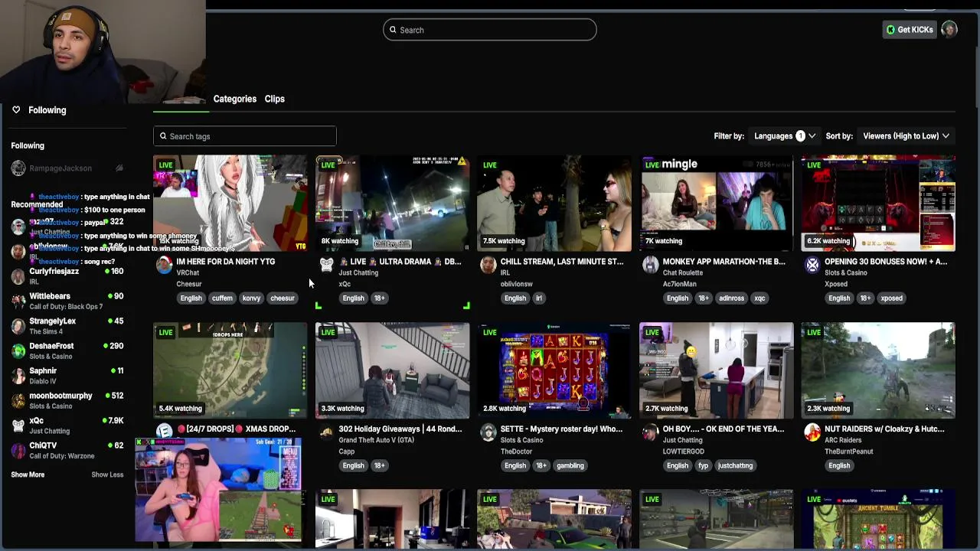
Task: Open the Ac7ionMan channel avatar
Action: click(x=650, y=266)
